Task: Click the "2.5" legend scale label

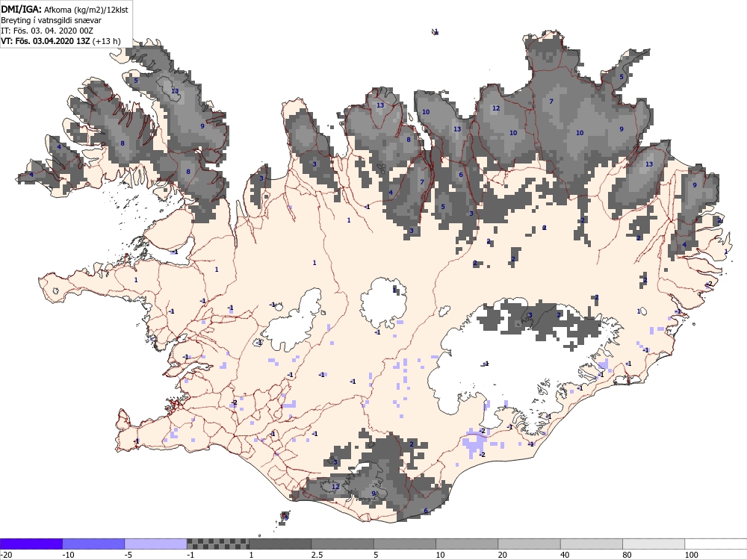Action: coord(317,555)
